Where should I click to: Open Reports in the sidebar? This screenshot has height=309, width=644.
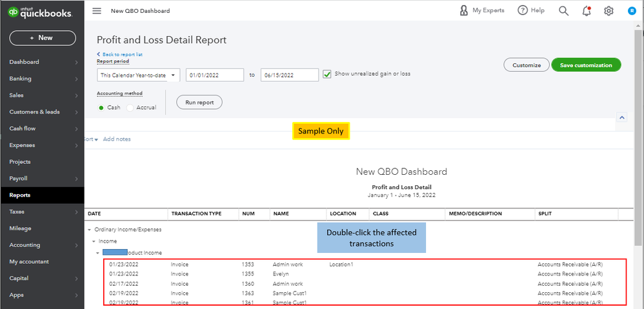[x=20, y=195]
